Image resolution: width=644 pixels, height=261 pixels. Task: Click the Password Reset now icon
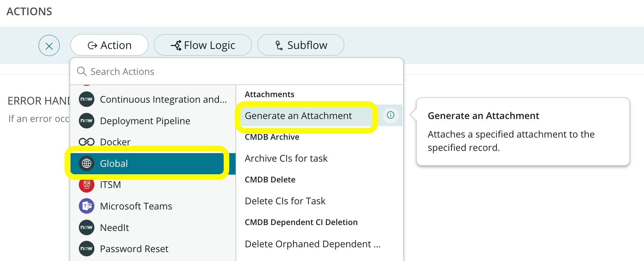coord(86,249)
